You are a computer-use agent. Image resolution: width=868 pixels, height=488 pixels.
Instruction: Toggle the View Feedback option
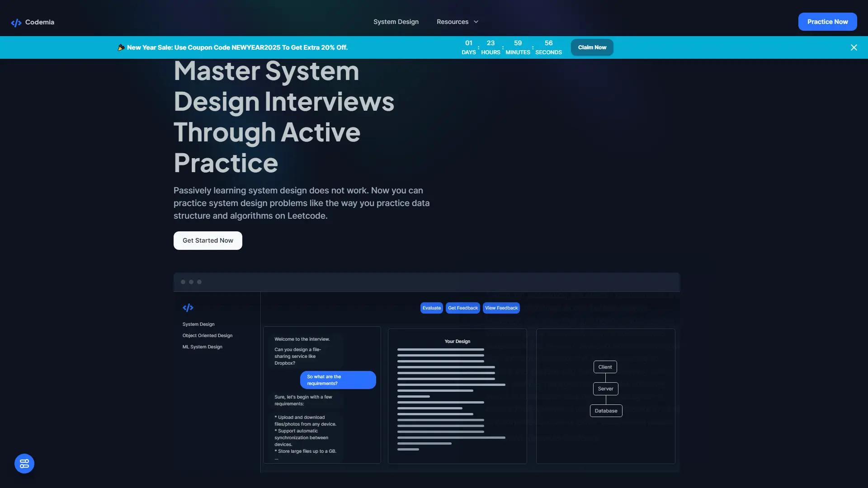501,308
